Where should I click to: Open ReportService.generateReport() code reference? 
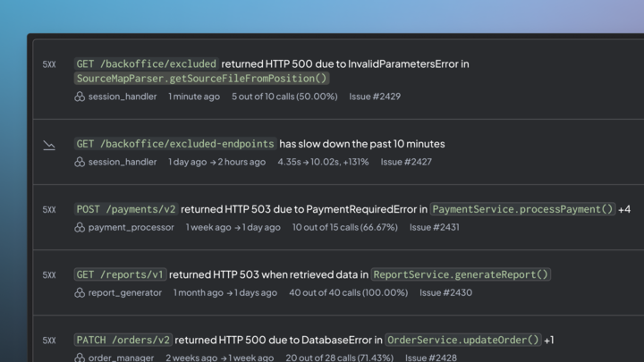coord(461,274)
